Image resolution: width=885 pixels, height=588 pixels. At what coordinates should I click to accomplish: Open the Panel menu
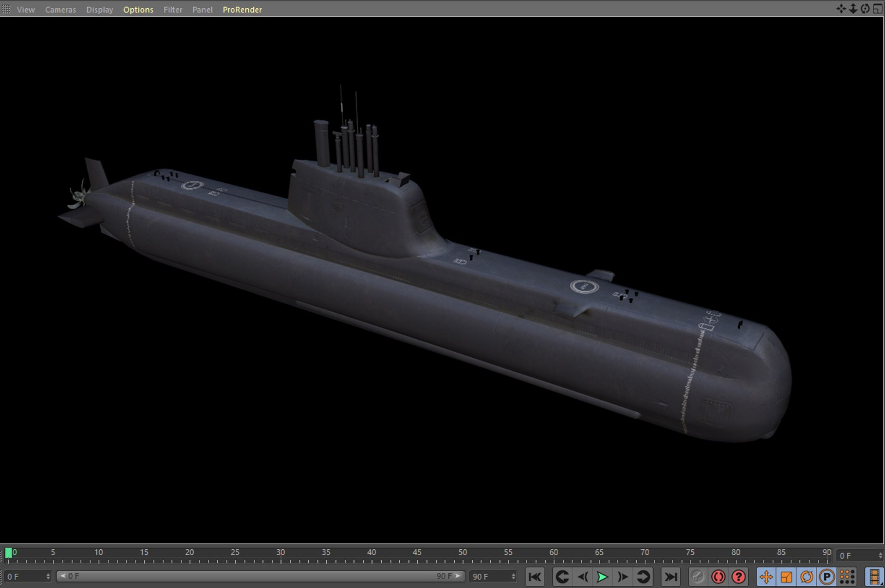point(203,10)
